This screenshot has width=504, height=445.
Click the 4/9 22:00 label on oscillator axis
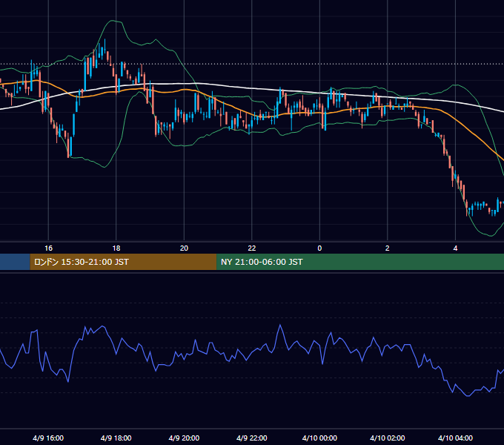(252, 438)
